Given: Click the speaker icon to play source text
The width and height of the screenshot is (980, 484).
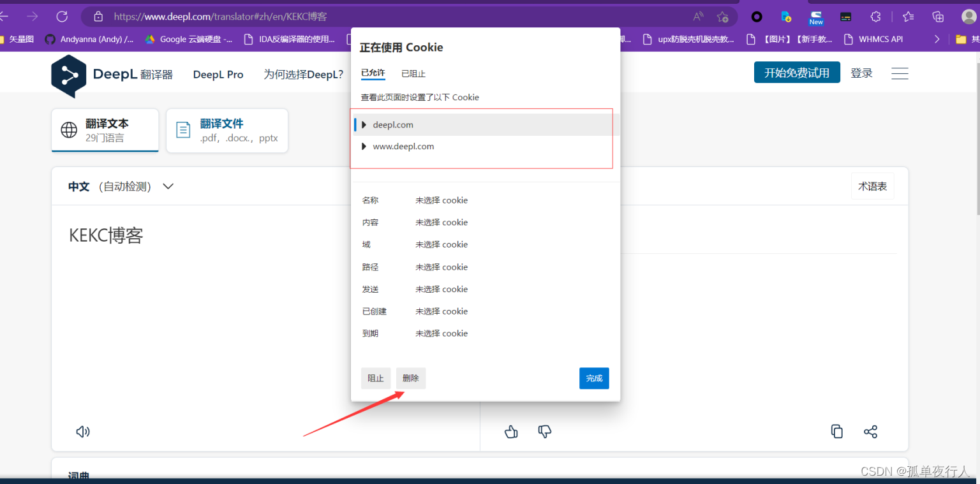Looking at the screenshot, I should pyautogui.click(x=82, y=432).
